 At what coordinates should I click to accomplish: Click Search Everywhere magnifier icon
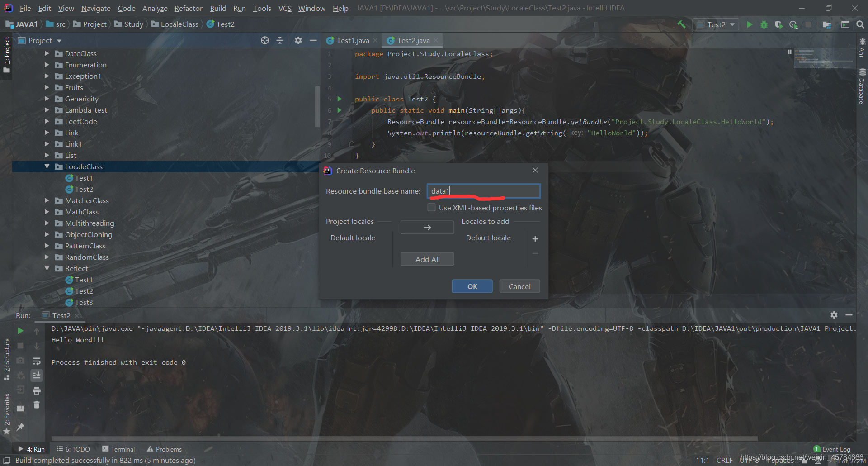click(x=860, y=24)
